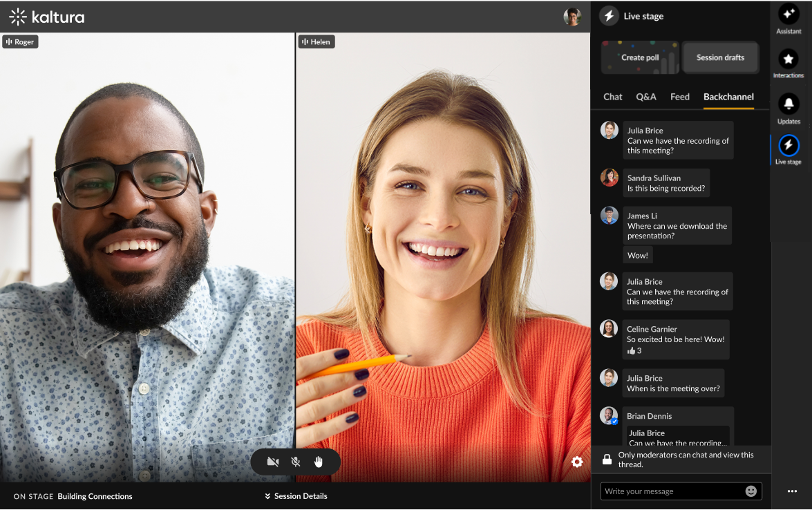Toggle the camera off button
The image size is (812, 510).
pyautogui.click(x=273, y=462)
